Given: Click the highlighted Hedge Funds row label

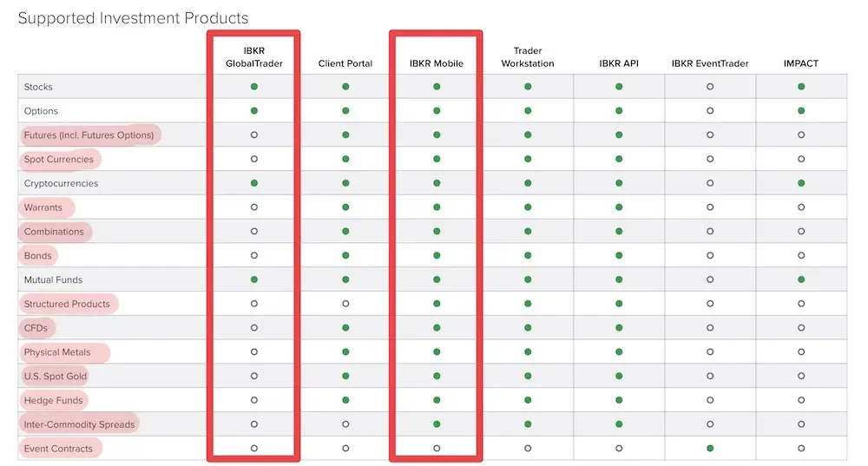Looking at the screenshot, I should 53,400.
